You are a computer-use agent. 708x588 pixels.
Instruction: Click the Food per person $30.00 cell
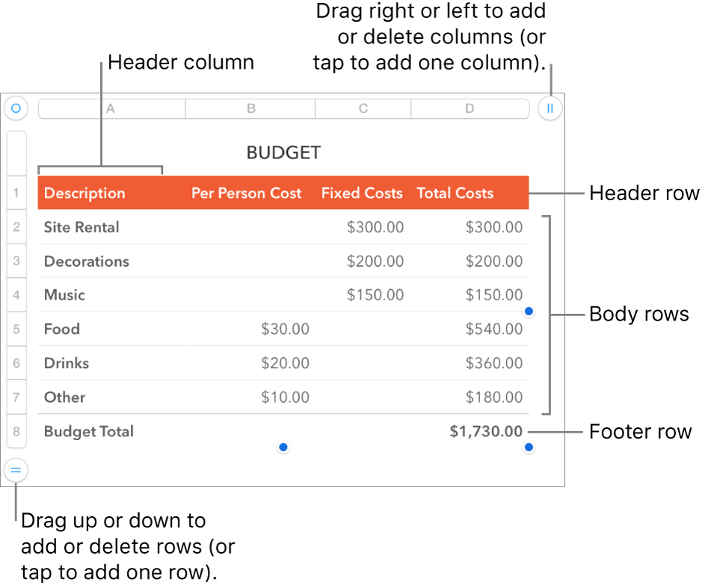click(250, 329)
